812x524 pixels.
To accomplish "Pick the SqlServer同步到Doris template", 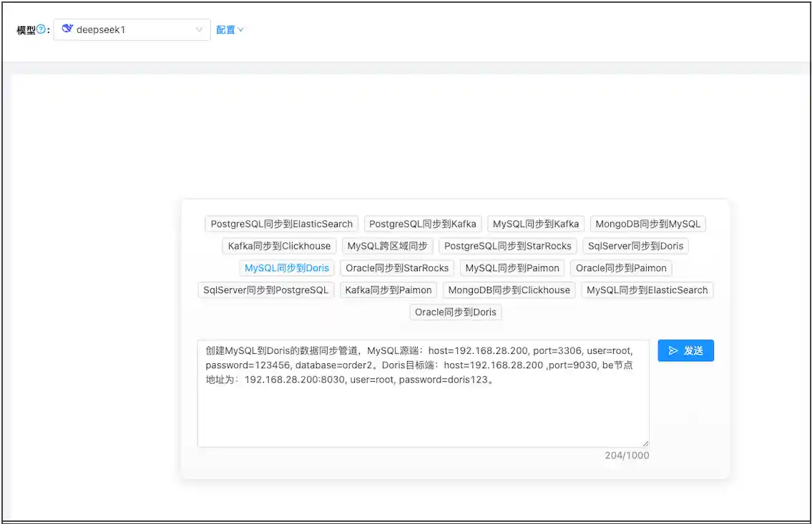I will click(x=635, y=246).
